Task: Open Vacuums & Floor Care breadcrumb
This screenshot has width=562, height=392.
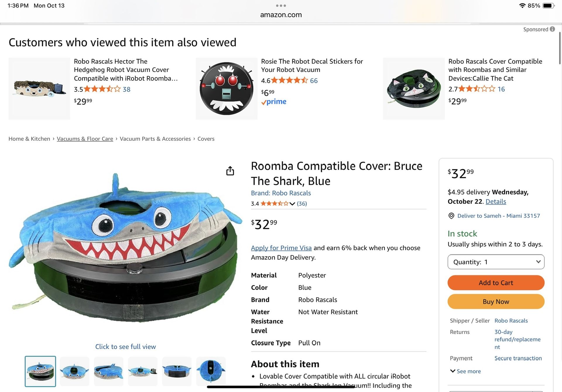Action: pyautogui.click(x=85, y=139)
